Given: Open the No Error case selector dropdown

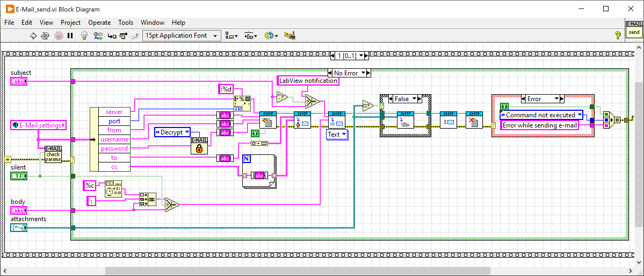Looking at the screenshot, I should 350,73.
